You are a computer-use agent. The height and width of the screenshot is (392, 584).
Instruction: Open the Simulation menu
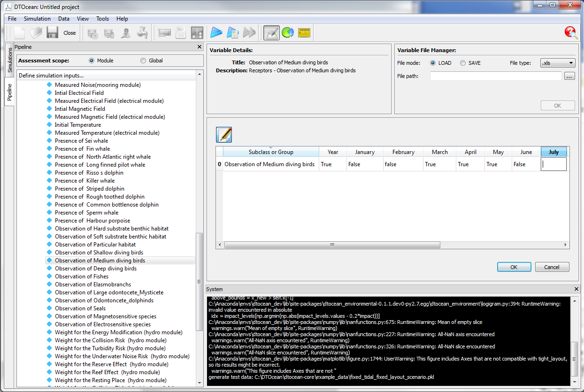point(37,19)
